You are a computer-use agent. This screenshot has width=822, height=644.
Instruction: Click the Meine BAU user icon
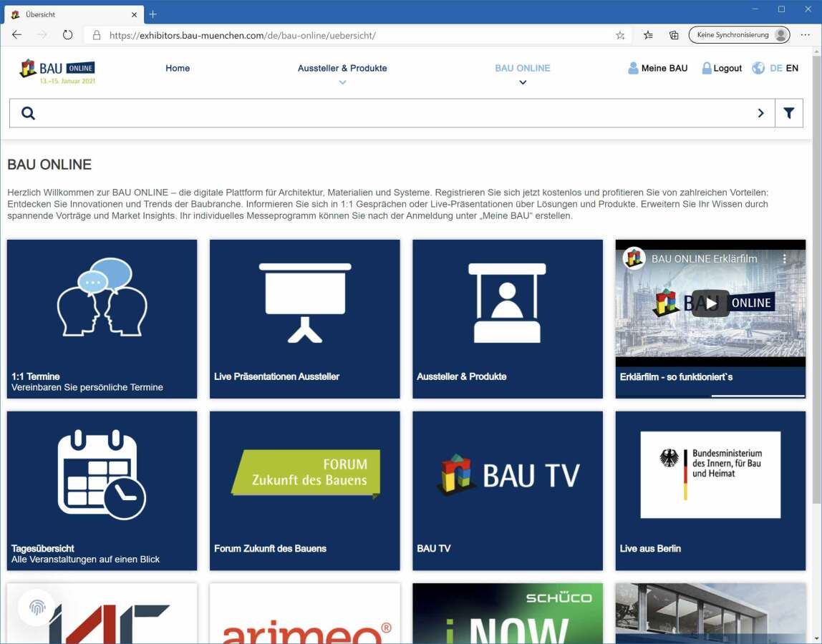click(x=633, y=68)
